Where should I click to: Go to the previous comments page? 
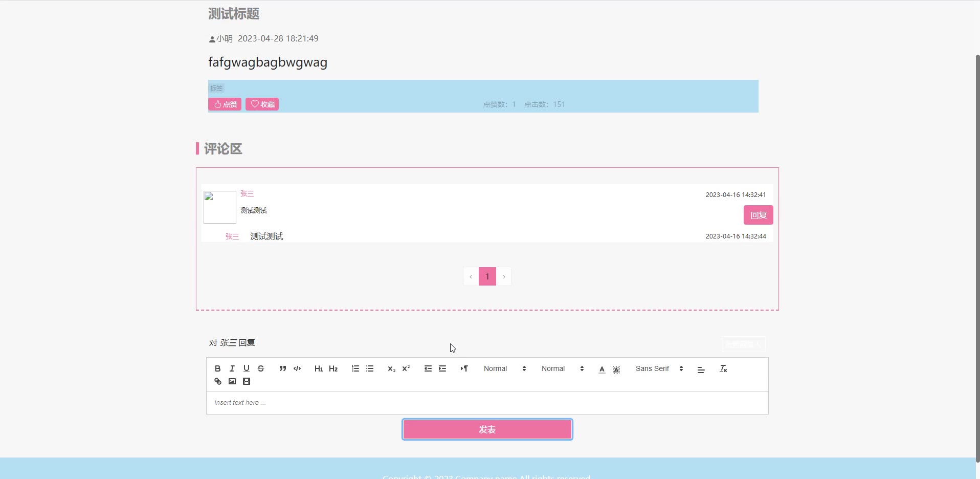tap(471, 276)
